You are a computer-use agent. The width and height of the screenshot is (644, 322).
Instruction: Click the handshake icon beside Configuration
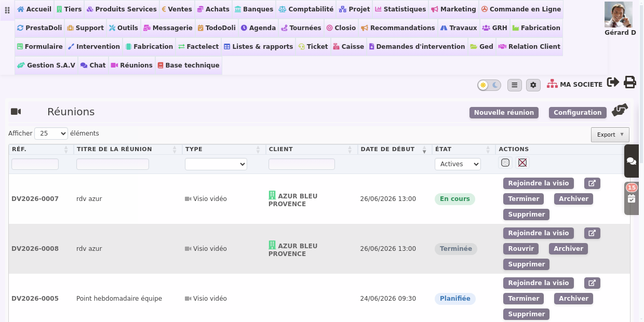(620, 110)
